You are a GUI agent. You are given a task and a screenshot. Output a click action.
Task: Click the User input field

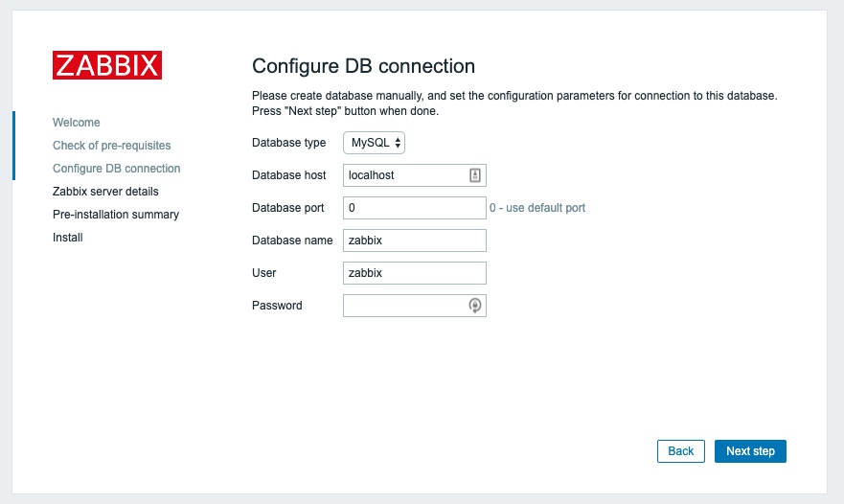pos(414,273)
